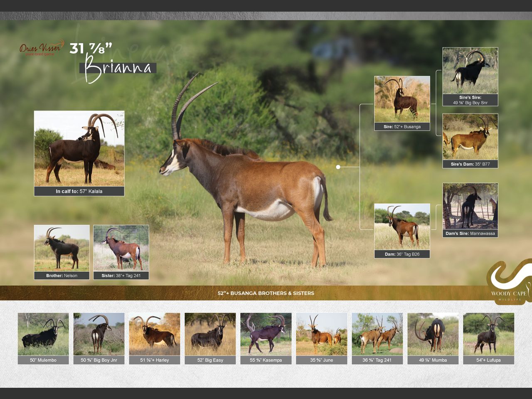
Task: Click the Sire 52"+ Busanga picture
Action: coord(402,99)
